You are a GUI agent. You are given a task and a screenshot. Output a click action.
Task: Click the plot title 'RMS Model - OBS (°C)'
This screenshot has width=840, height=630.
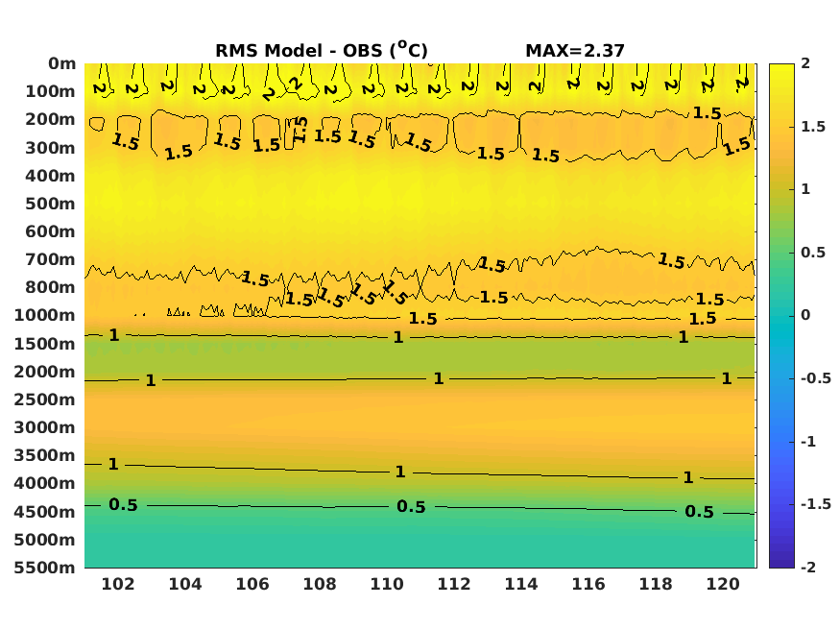tap(322, 50)
